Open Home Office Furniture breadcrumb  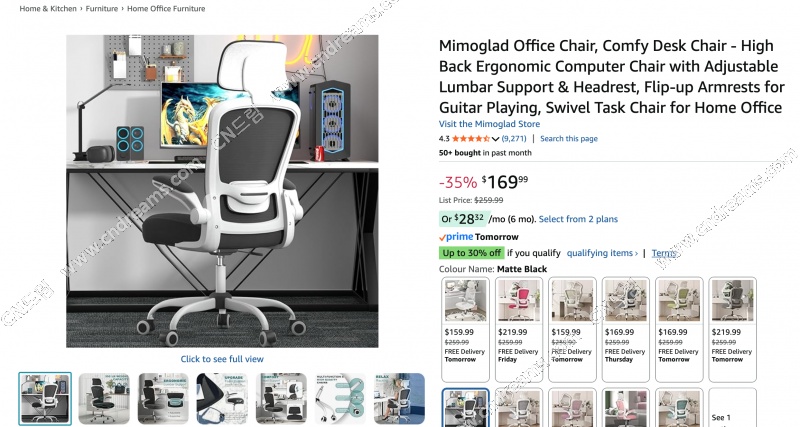click(166, 9)
